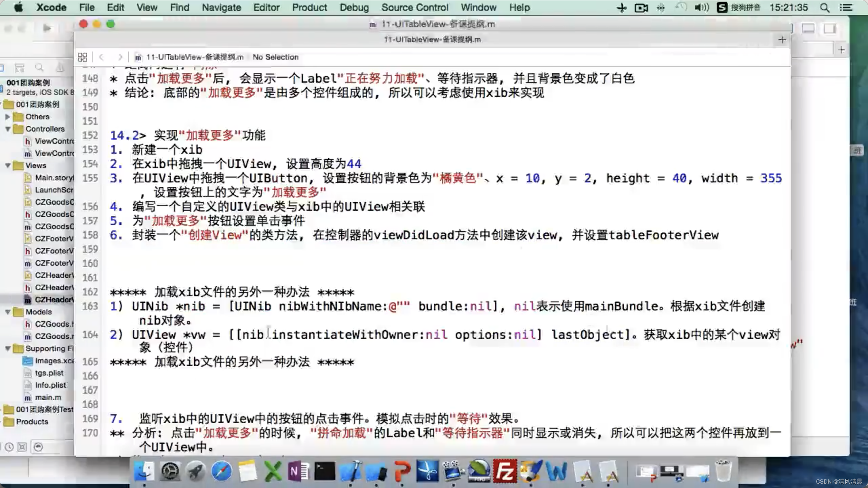
Task: Open Notes app in the Dock
Action: 247,471
